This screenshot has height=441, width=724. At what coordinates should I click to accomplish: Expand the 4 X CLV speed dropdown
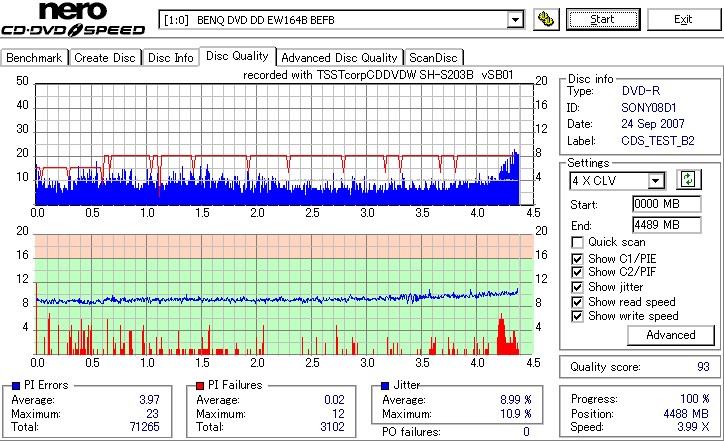pyautogui.click(x=656, y=181)
